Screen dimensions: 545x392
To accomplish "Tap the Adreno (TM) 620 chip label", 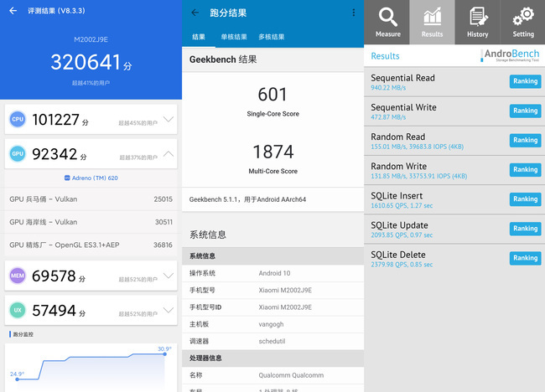I will [91, 178].
